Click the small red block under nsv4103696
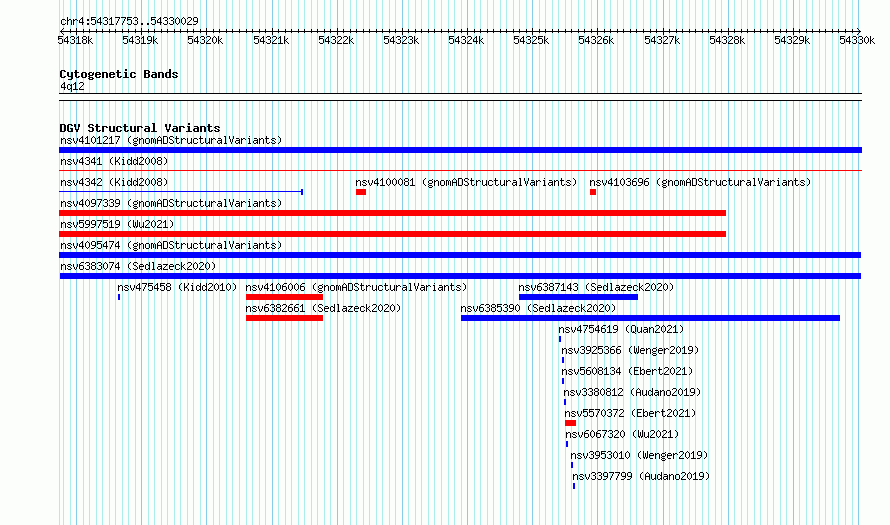 pyautogui.click(x=593, y=192)
